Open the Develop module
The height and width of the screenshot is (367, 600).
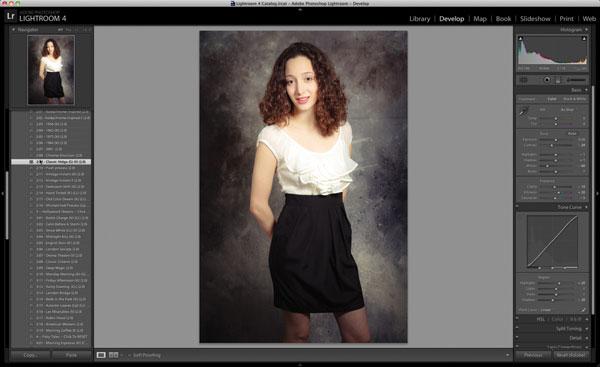click(x=452, y=19)
